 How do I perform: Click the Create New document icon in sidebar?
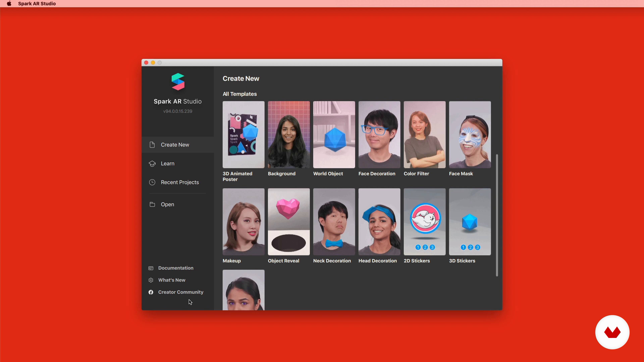[x=152, y=145]
